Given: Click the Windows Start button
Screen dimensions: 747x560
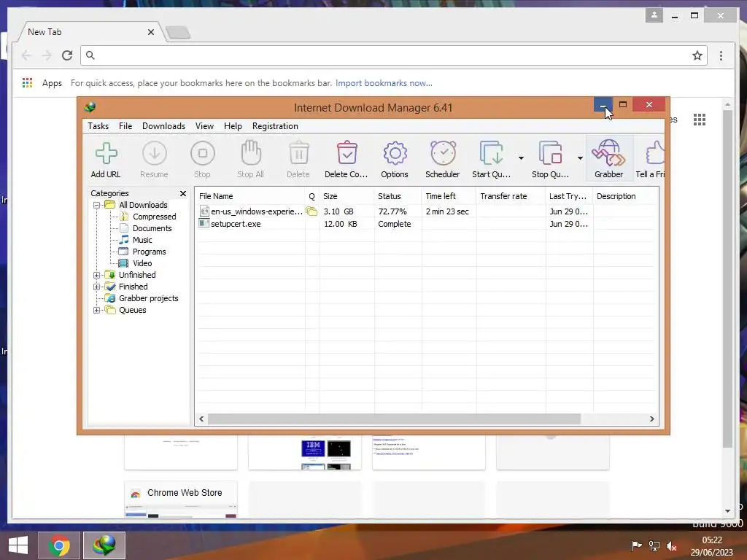Looking at the screenshot, I should pos(18,545).
